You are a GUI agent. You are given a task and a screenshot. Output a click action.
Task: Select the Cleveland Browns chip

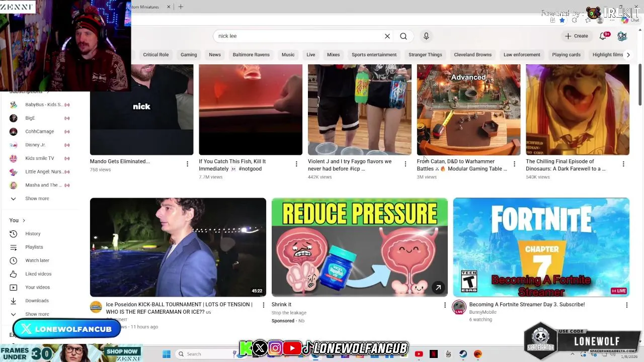click(472, 55)
